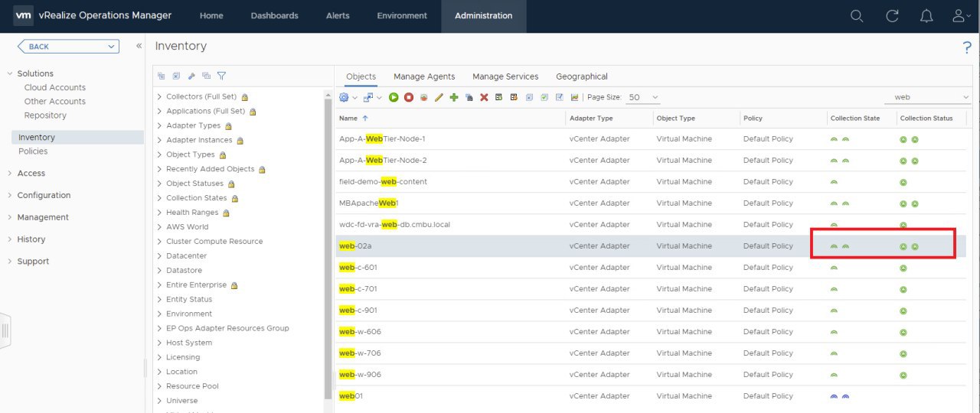Expand Collectors (Full Set) tree node

[159, 97]
